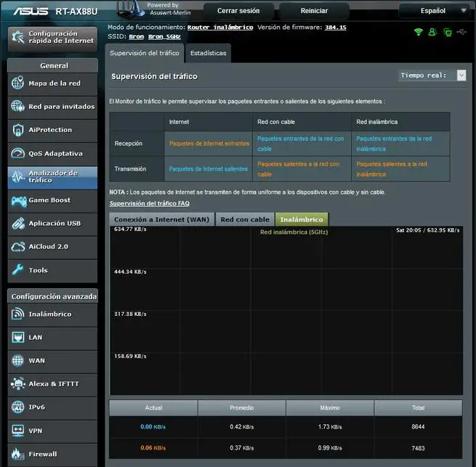Click the Aplicación USB icon
Image resolution: width=476 pixels, height=467 pixels.
pos(18,224)
